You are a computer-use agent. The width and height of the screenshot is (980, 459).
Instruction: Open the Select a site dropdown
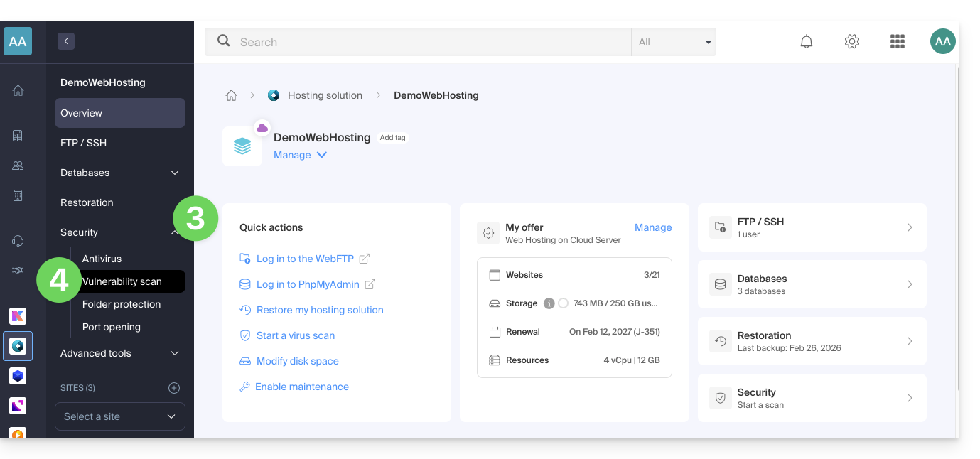point(119,416)
